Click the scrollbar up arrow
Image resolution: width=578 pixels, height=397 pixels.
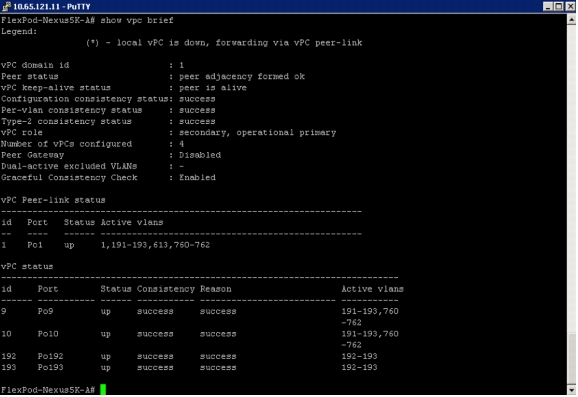point(572,20)
